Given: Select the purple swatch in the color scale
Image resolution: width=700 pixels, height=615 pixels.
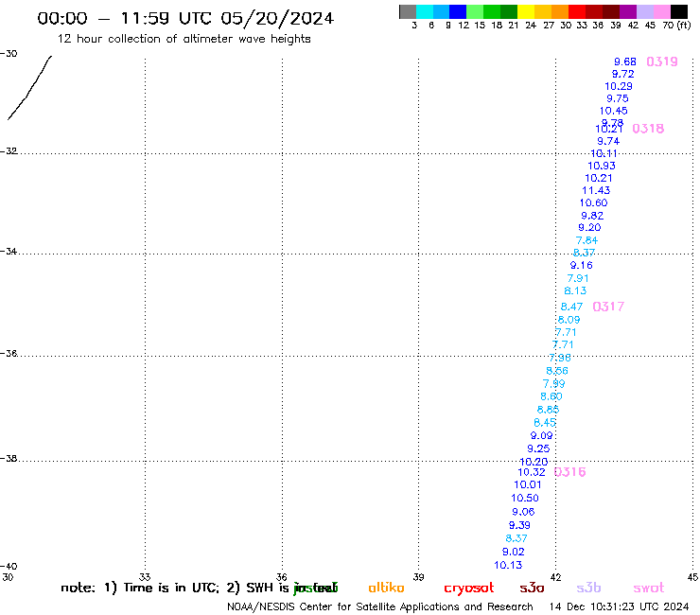Looking at the screenshot, I should pyautogui.click(x=628, y=11).
